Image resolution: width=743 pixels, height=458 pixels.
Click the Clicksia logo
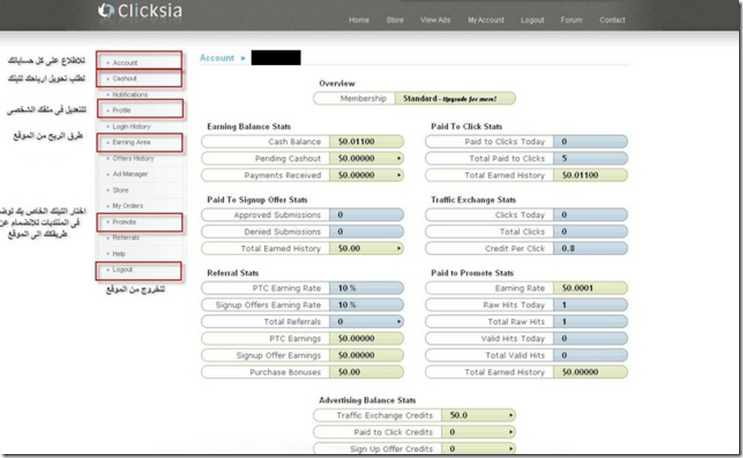[140, 10]
